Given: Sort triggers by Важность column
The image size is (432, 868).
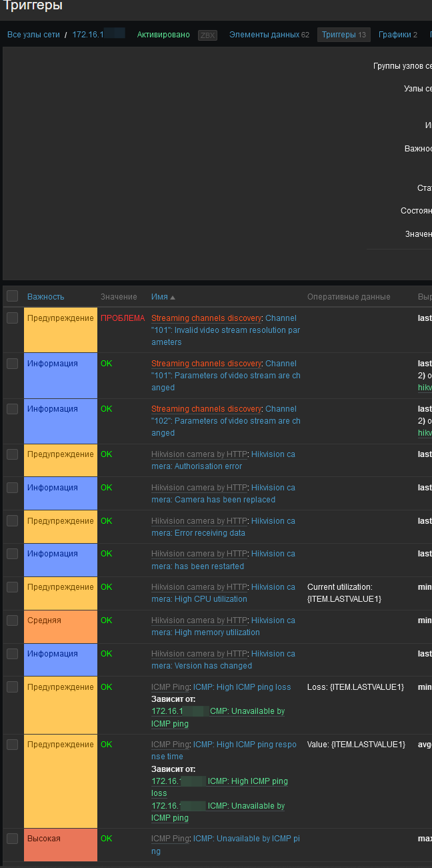Looking at the screenshot, I should 45,297.
